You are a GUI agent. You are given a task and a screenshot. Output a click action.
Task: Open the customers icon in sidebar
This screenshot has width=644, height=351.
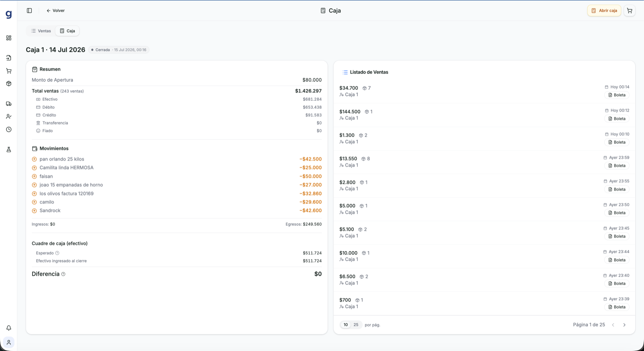tap(8, 116)
